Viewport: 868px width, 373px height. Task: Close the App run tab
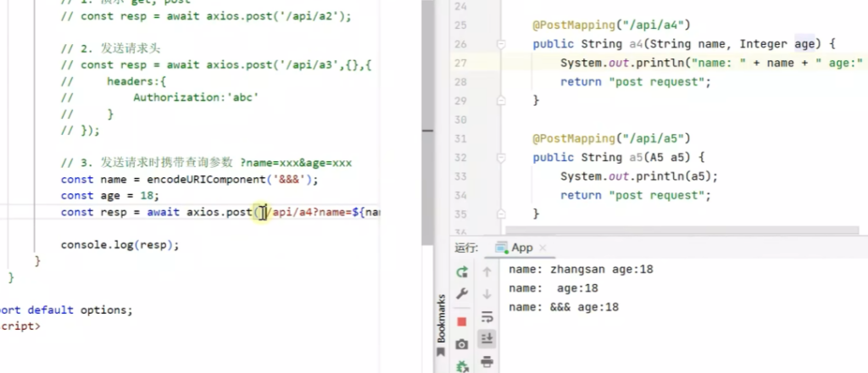(x=542, y=248)
